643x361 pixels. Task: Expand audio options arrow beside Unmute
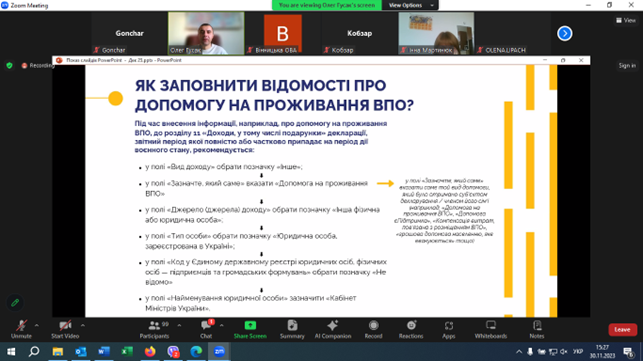(x=37, y=325)
